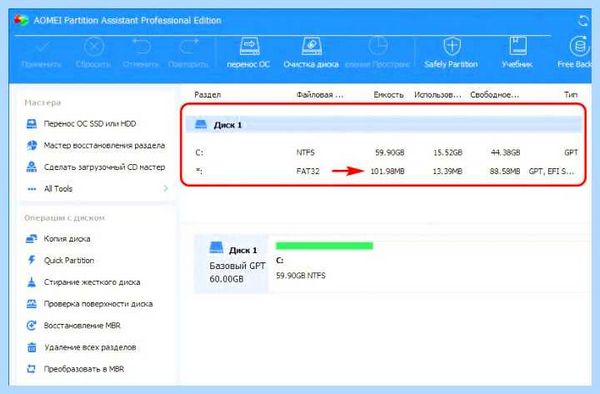Click the Повторить (Redo) toolbar icon
The height and width of the screenshot is (394, 600).
pyautogui.click(x=188, y=47)
